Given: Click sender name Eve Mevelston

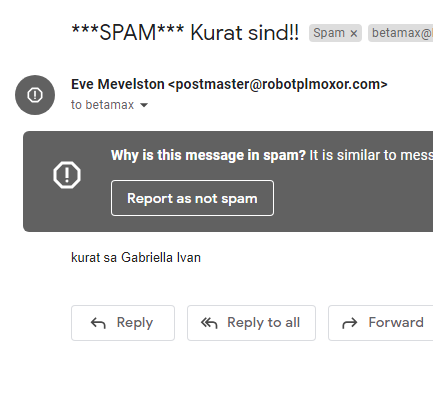Looking at the screenshot, I should 118,84.
